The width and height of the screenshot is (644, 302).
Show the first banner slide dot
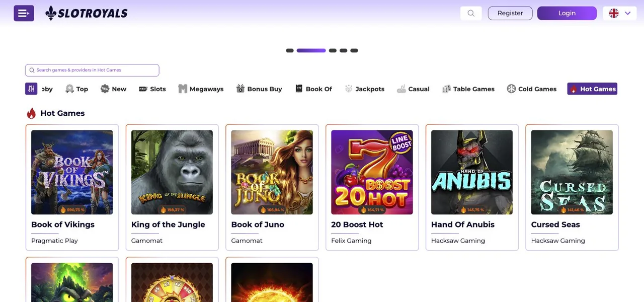click(x=290, y=50)
